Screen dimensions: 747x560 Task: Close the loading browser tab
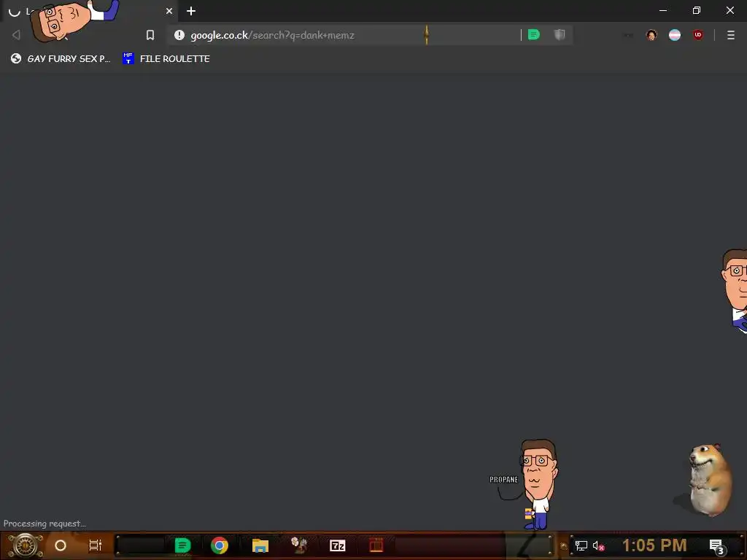coord(169,11)
